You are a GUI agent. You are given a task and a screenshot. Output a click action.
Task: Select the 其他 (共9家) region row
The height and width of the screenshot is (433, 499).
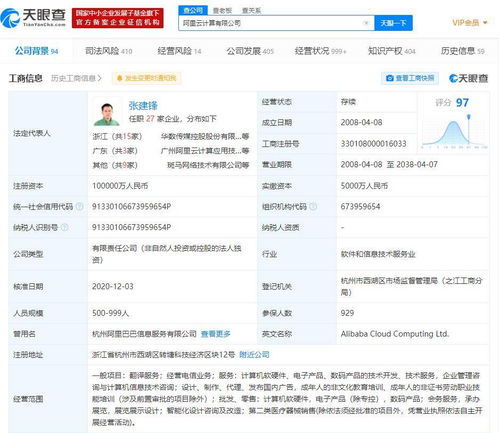point(115,165)
